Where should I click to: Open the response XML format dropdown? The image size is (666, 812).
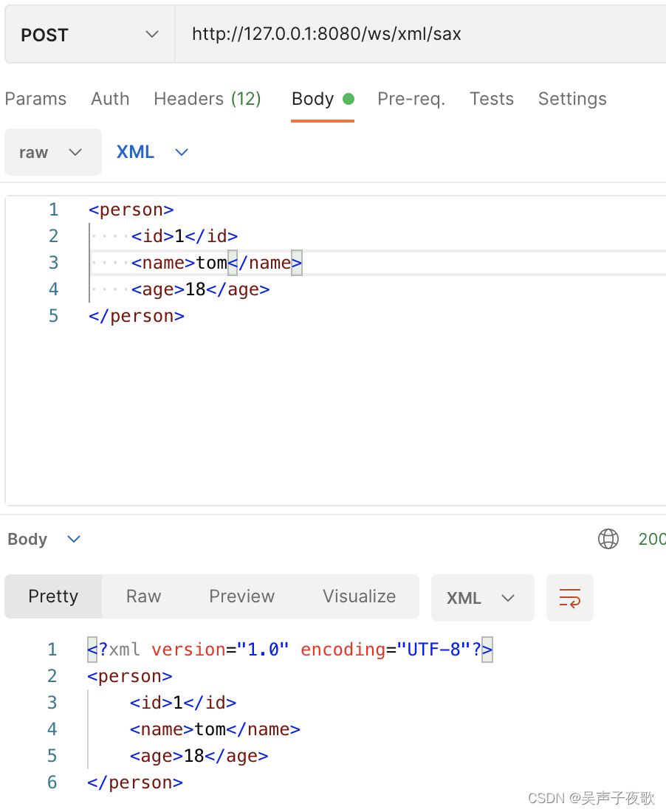pyautogui.click(x=482, y=598)
